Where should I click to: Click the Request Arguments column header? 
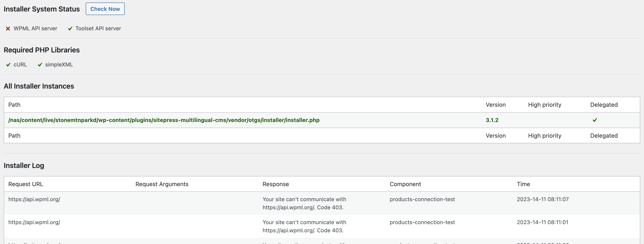[162, 184]
